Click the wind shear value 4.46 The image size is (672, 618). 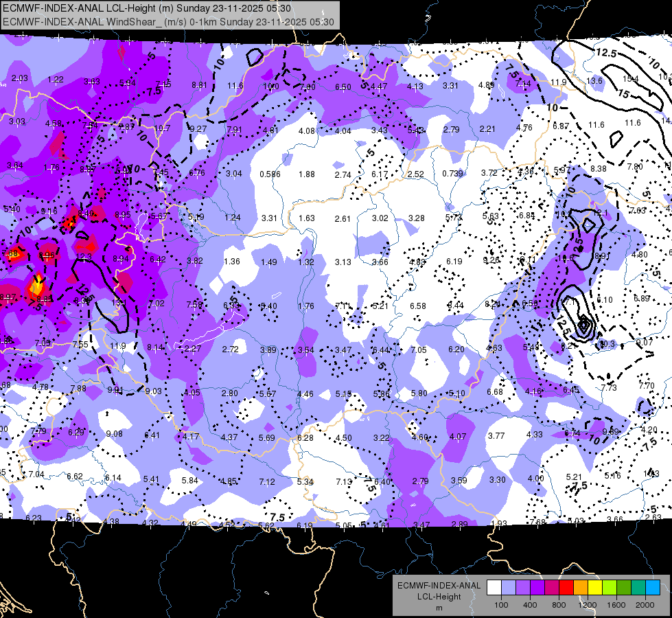[x=305, y=393]
